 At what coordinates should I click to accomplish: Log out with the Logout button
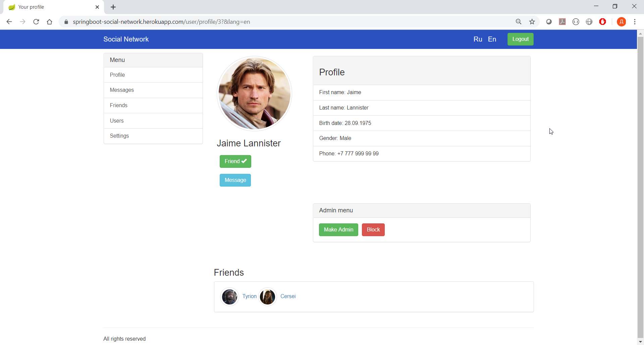pos(521,39)
